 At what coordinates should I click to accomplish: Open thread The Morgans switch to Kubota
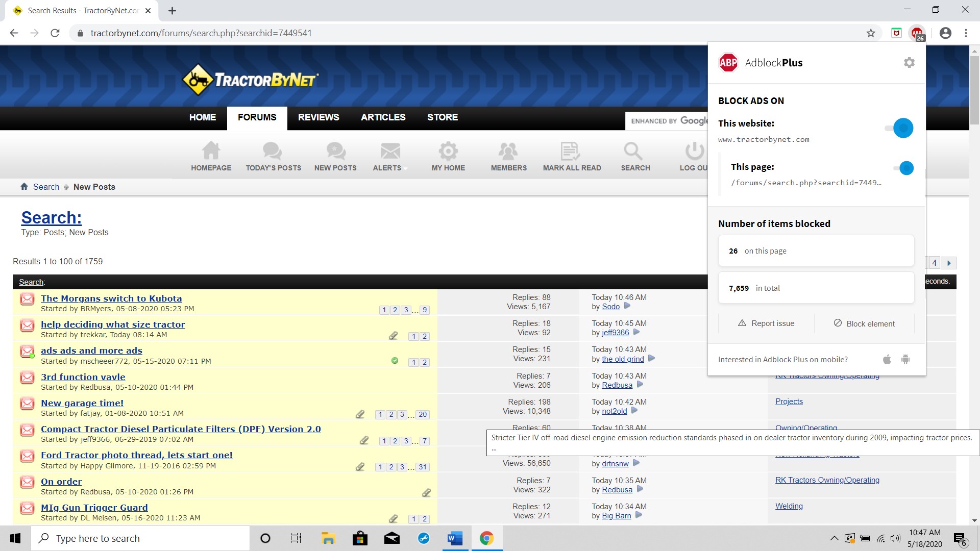click(x=111, y=298)
